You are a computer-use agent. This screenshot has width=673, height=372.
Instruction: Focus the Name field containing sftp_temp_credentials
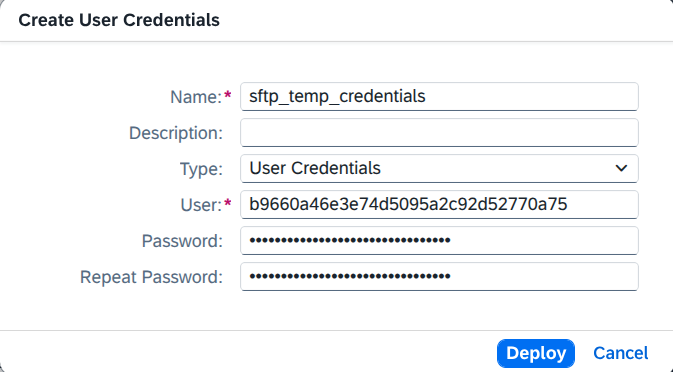(439, 97)
